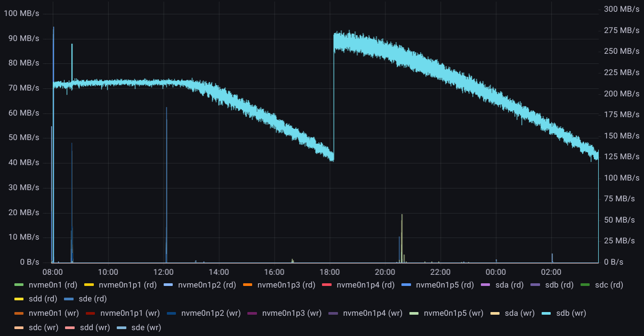This screenshot has height=336, width=644.
Task: Change color of nvme0n1p5 (rd) swatch
Action: coord(407,285)
